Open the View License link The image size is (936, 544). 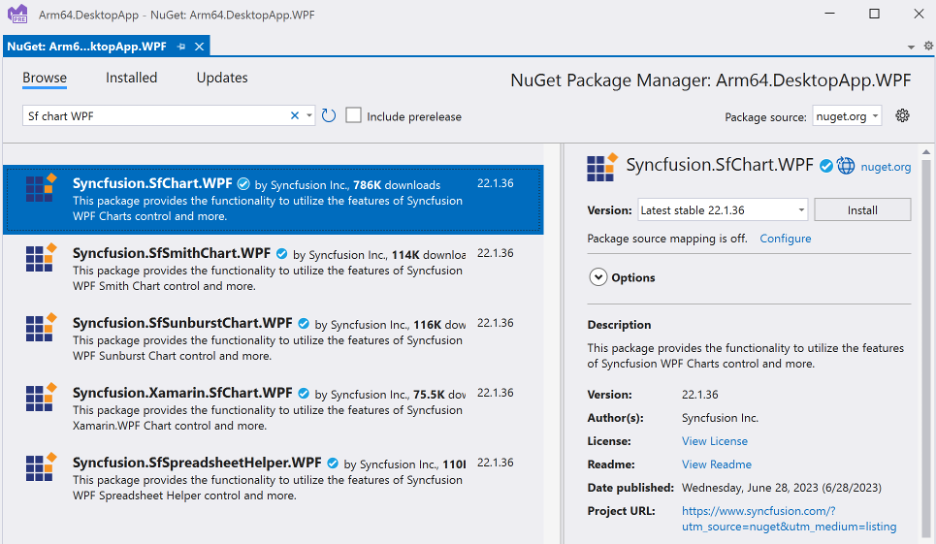(x=715, y=441)
